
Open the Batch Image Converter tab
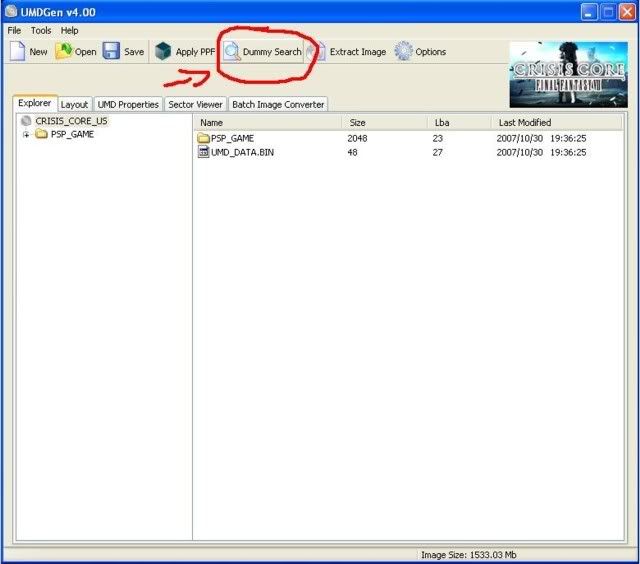point(278,104)
